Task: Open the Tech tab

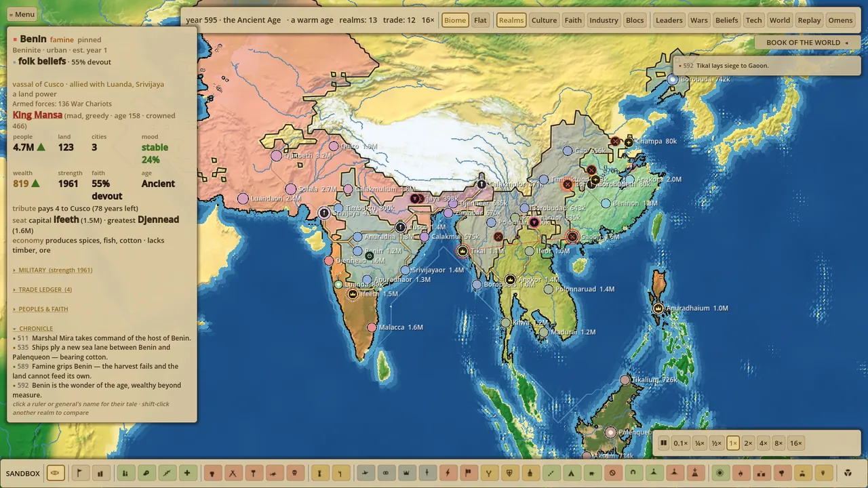Action: pyautogui.click(x=754, y=20)
